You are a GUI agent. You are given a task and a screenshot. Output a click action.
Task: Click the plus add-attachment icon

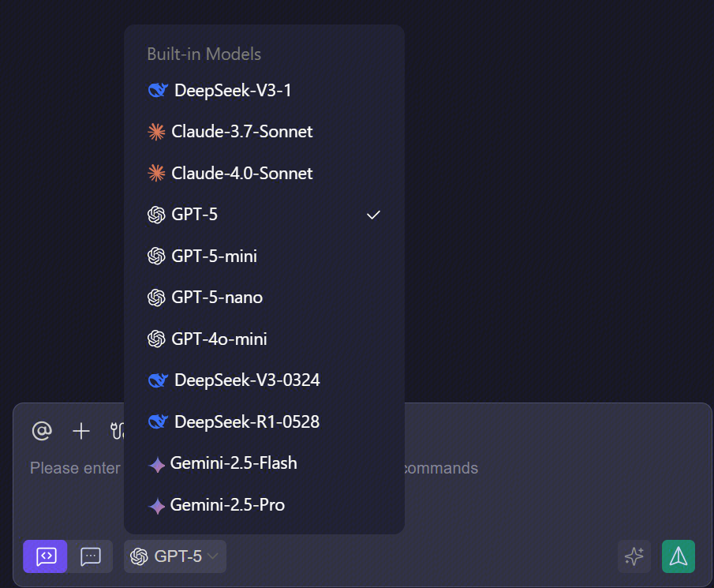pos(81,430)
